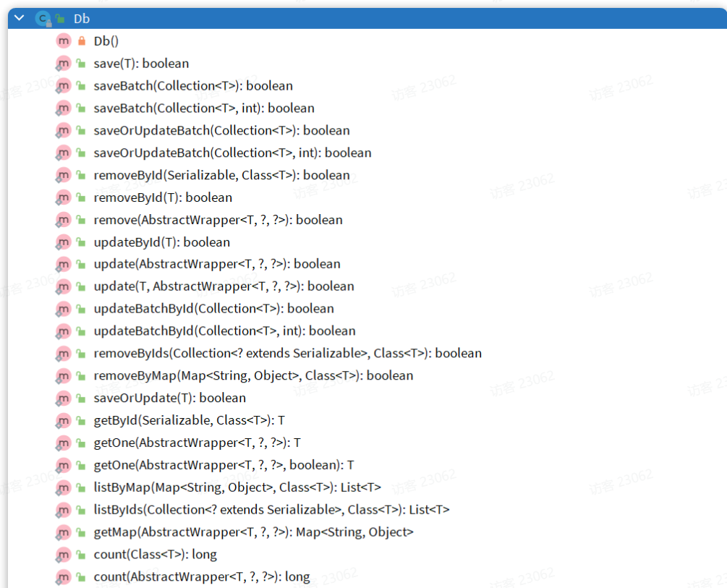Select listByMap method returning List<T>
Screen dimensions: 727x588
click(x=237, y=487)
